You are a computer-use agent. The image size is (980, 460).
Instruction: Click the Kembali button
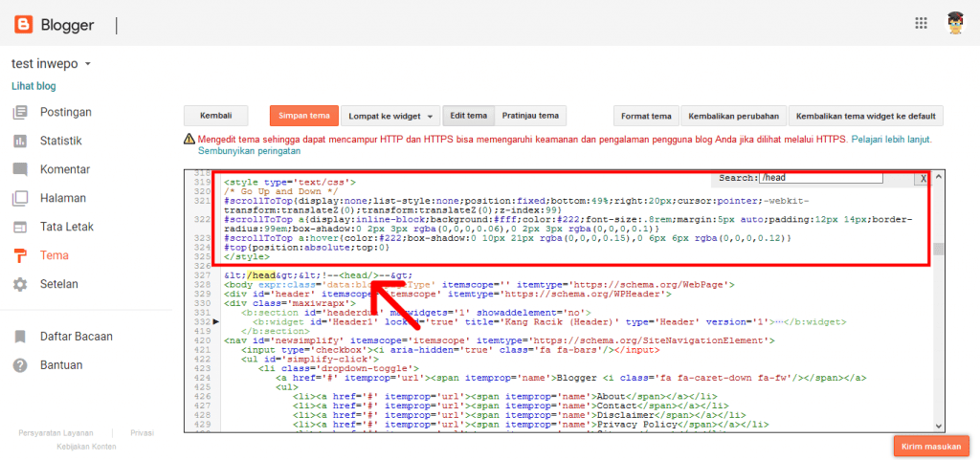(x=215, y=116)
